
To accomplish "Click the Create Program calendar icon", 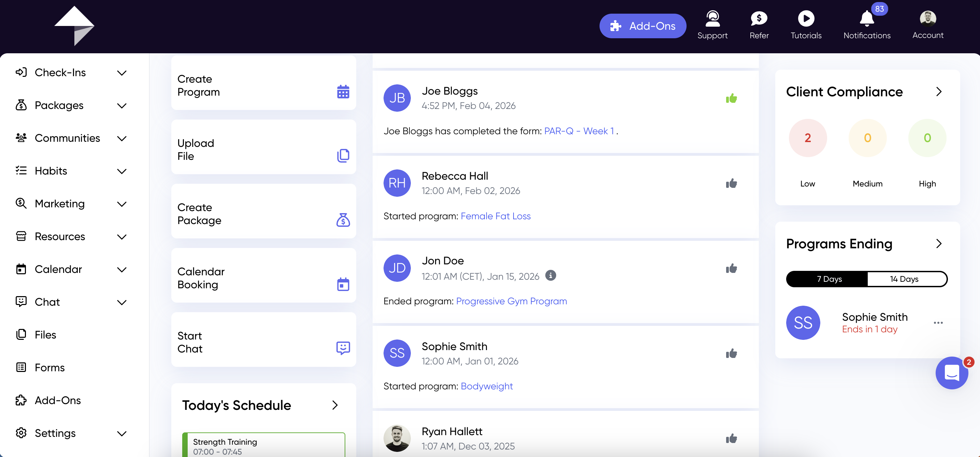I will click(x=343, y=92).
